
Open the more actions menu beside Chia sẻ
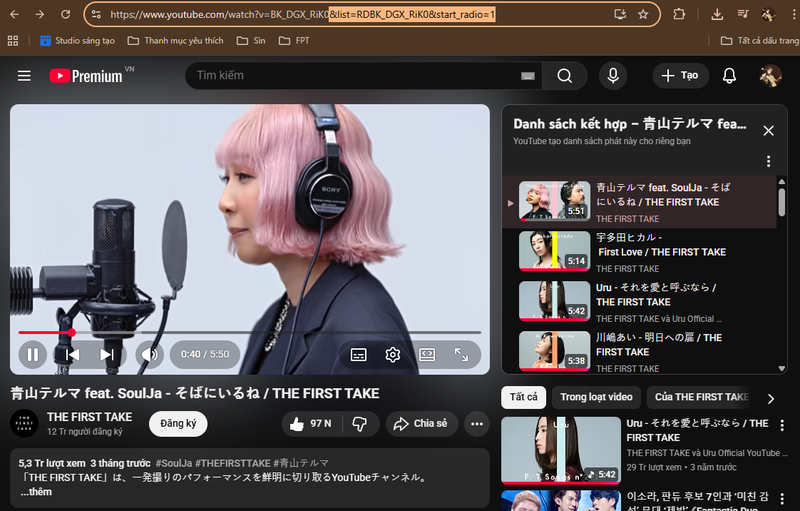click(x=477, y=423)
